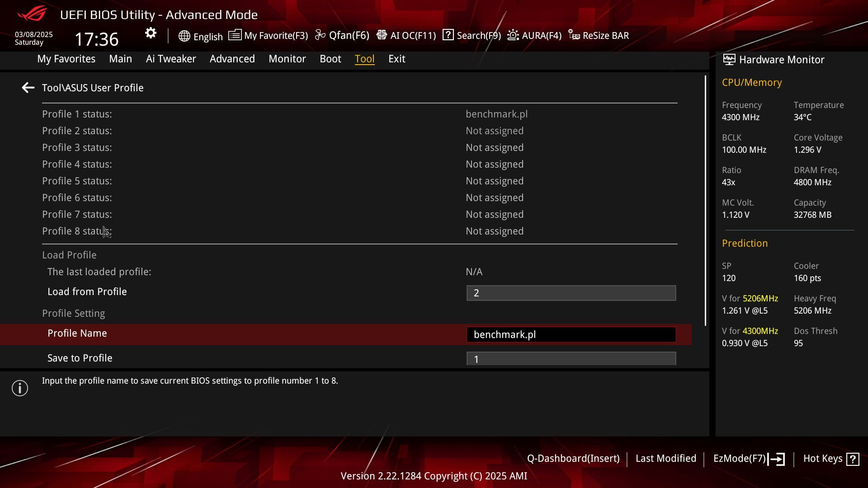
Task: Show Last Modified settings
Action: pos(665,459)
